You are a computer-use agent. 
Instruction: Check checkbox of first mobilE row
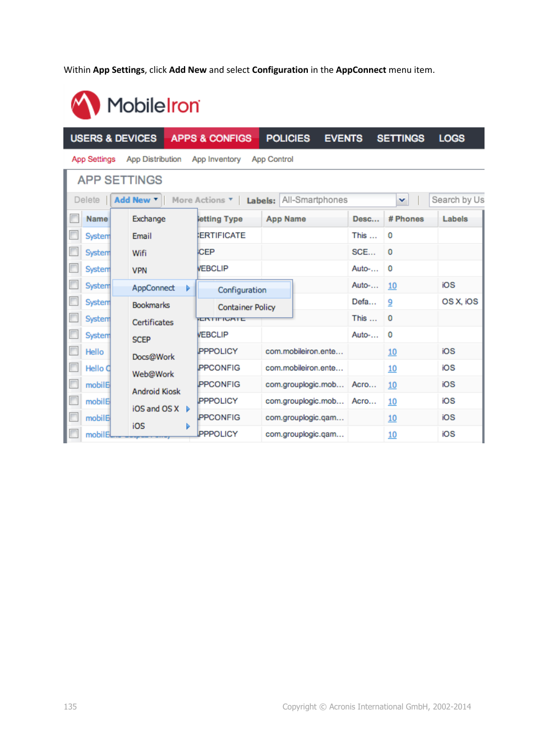[74, 384]
